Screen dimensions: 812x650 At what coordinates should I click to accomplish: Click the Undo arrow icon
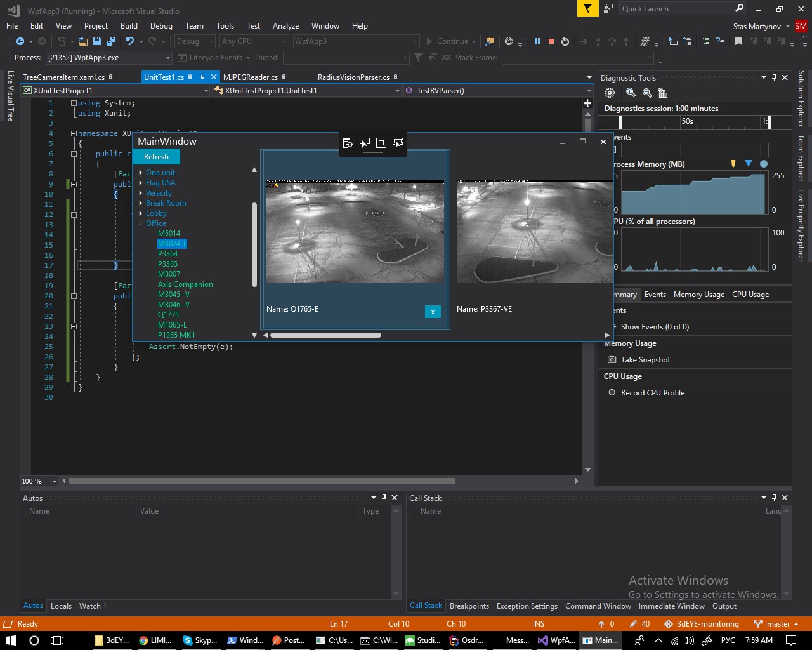tap(130, 41)
